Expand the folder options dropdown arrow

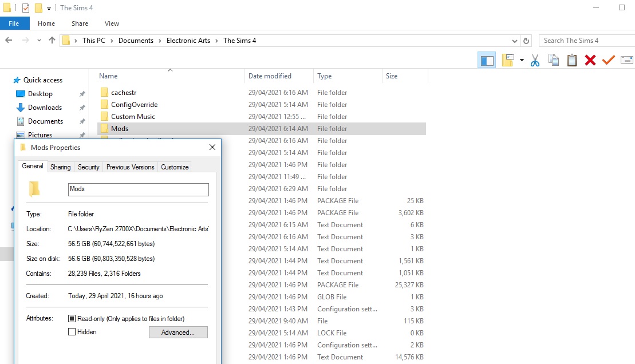pyautogui.click(x=522, y=60)
